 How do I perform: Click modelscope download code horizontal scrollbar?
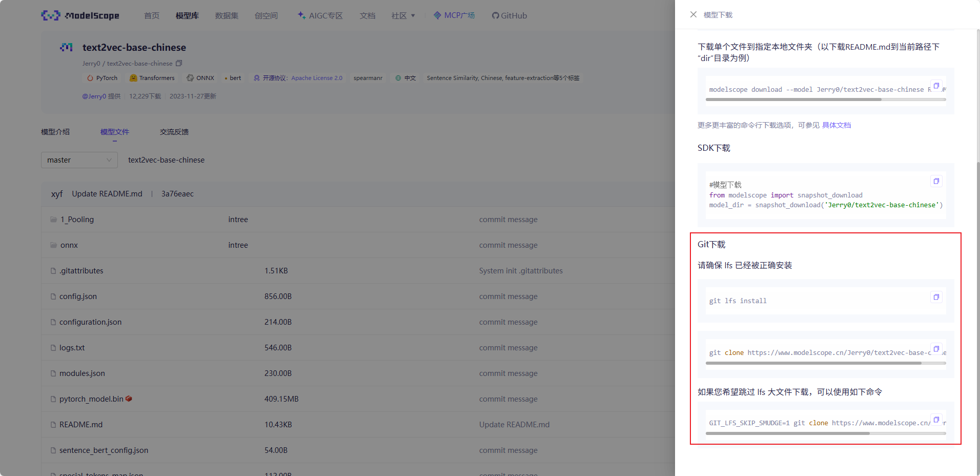coord(793,100)
